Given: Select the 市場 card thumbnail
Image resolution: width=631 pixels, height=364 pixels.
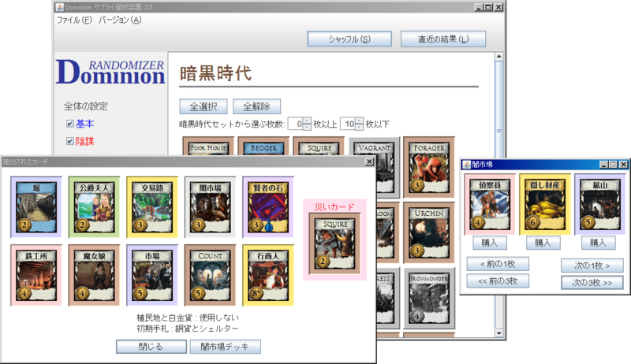Looking at the screenshot, I should click(152, 275).
